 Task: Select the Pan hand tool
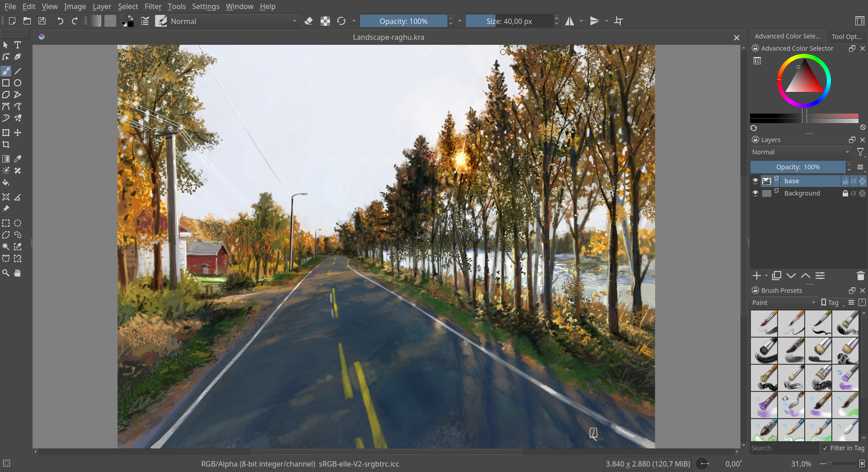[18, 273]
